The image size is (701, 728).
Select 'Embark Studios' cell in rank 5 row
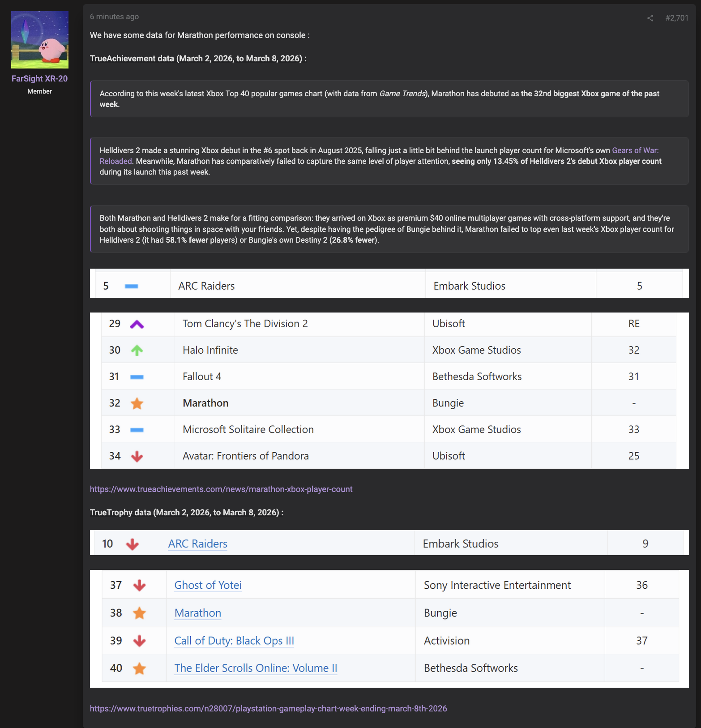[511, 286]
